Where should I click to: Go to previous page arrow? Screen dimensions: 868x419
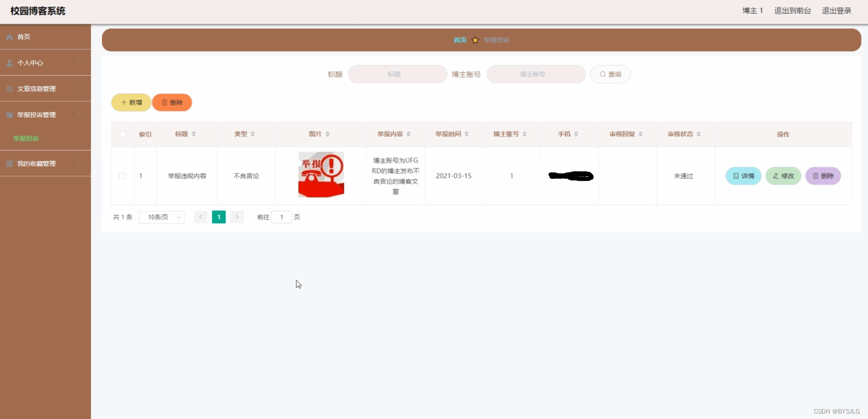click(x=200, y=217)
